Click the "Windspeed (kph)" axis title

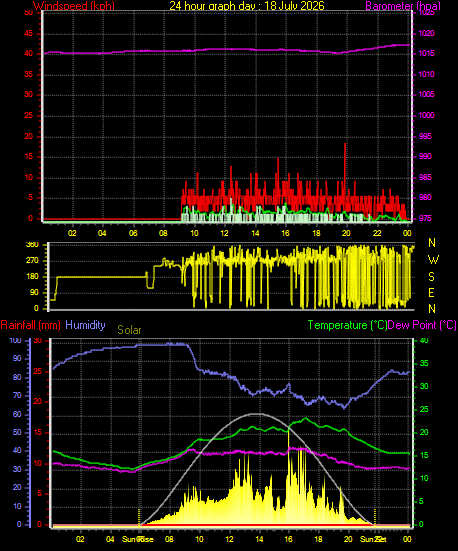pyautogui.click(x=74, y=6)
